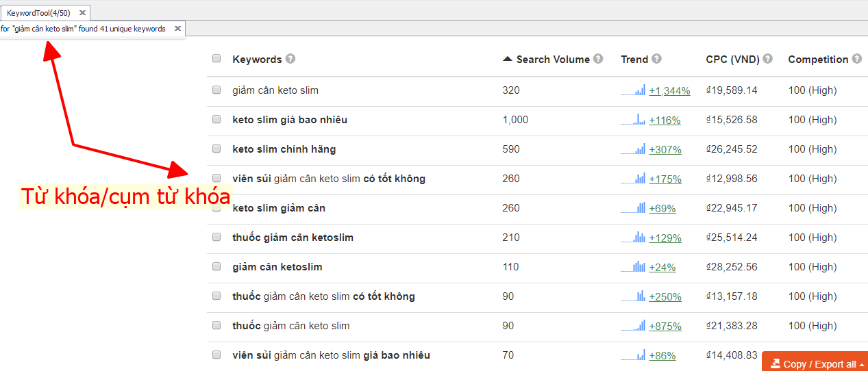Open the Keywords column help icon

(x=290, y=59)
